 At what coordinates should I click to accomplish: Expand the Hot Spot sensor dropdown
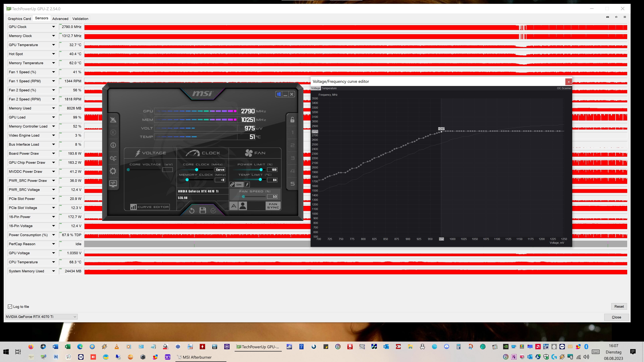click(x=53, y=54)
